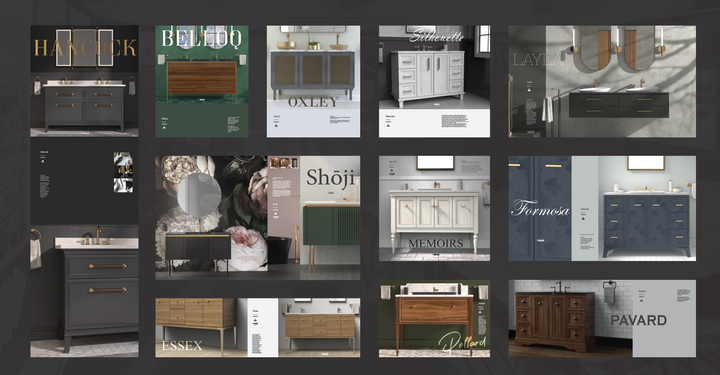Open the Belloq green vanity design

pos(202,81)
